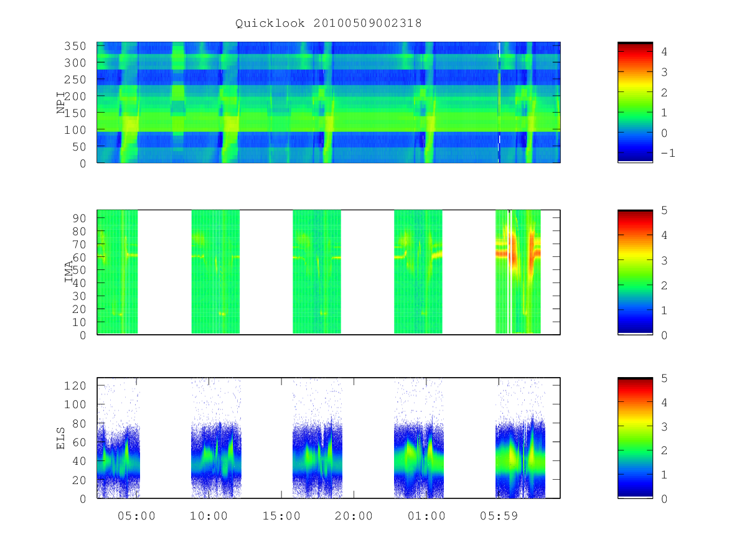Click the plot title Quicklook 20100509002318
The image size is (747, 560).
click(329, 24)
